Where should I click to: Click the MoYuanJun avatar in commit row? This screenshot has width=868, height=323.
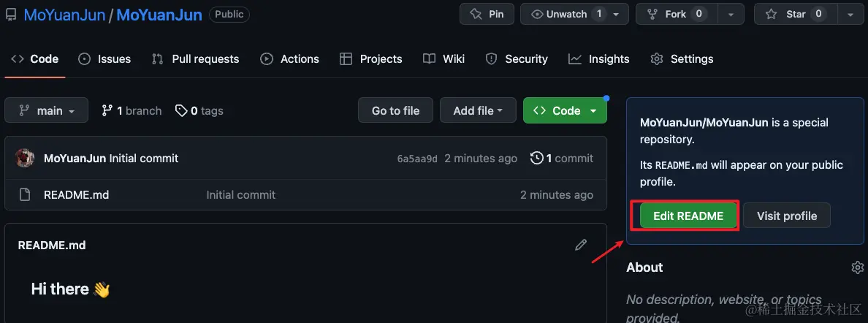(x=26, y=158)
